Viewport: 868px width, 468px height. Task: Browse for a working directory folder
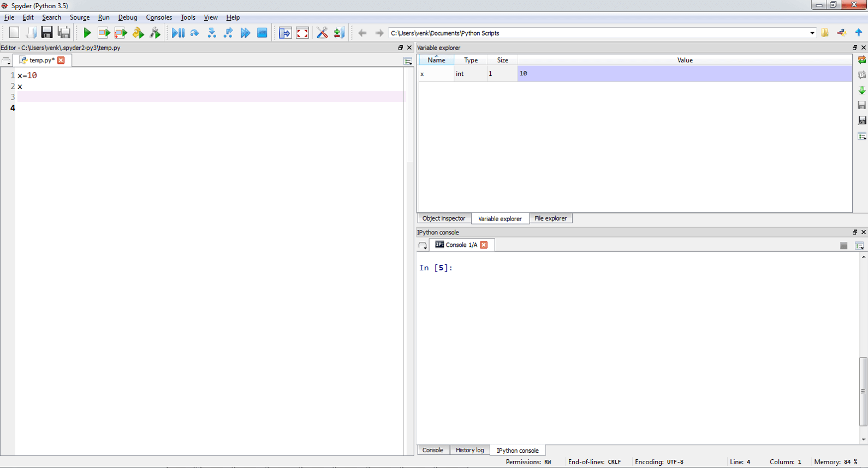(825, 33)
